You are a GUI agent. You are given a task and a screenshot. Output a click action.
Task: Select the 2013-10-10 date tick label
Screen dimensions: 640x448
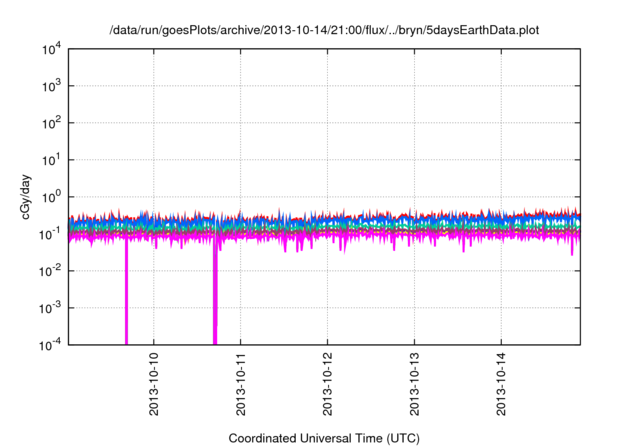(153, 384)
